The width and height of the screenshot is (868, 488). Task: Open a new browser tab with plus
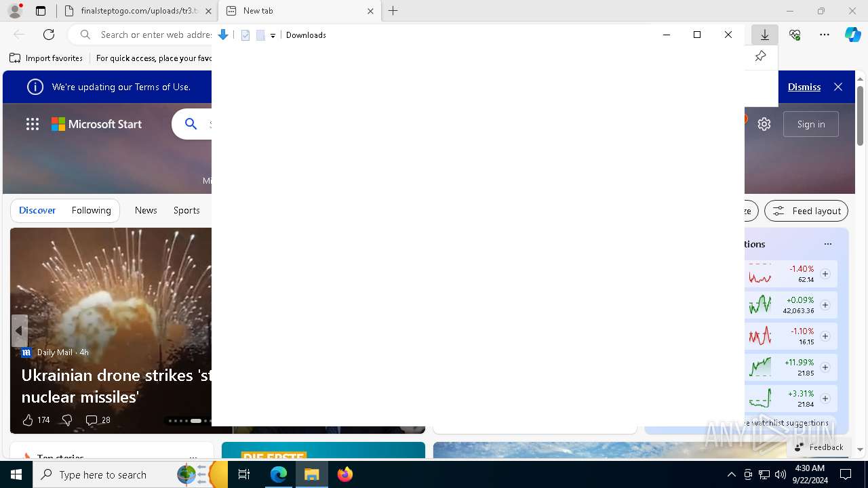click(x=393, y=11)
